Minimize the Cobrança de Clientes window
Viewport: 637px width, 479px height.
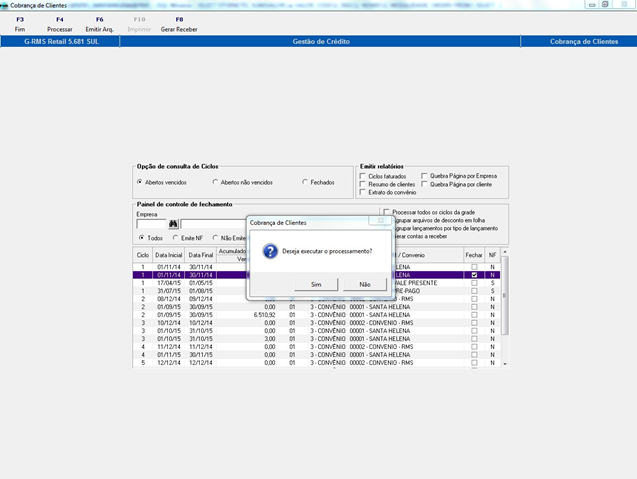click(x=592, y=4)
